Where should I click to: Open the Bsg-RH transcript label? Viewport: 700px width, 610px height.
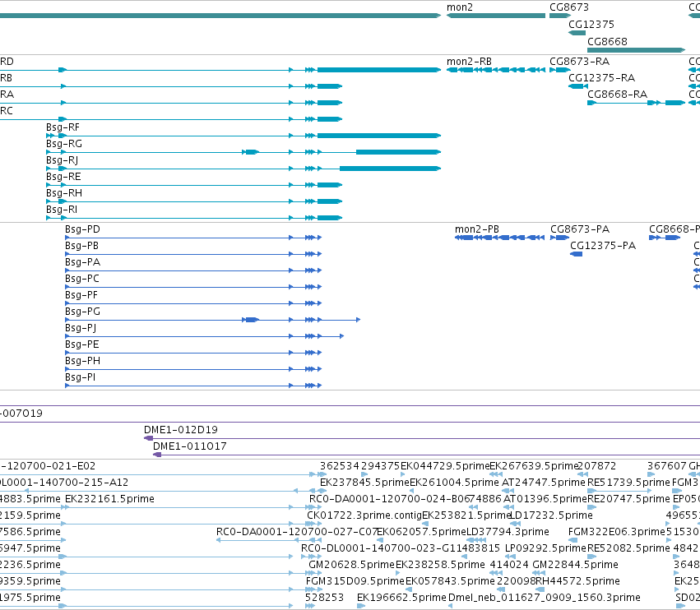pyautogui.click(x=64, y=193)
